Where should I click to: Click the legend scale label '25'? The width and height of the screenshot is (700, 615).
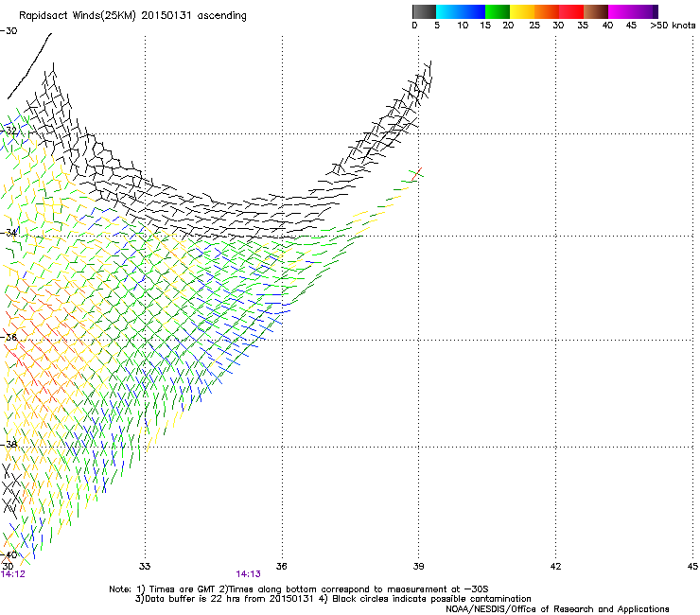pyautogui.click(x=534, y=26)
